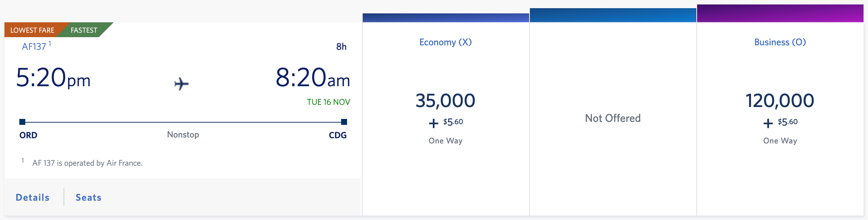
Task: Select the FASTEST badge
Action: [x=84, y=30]
